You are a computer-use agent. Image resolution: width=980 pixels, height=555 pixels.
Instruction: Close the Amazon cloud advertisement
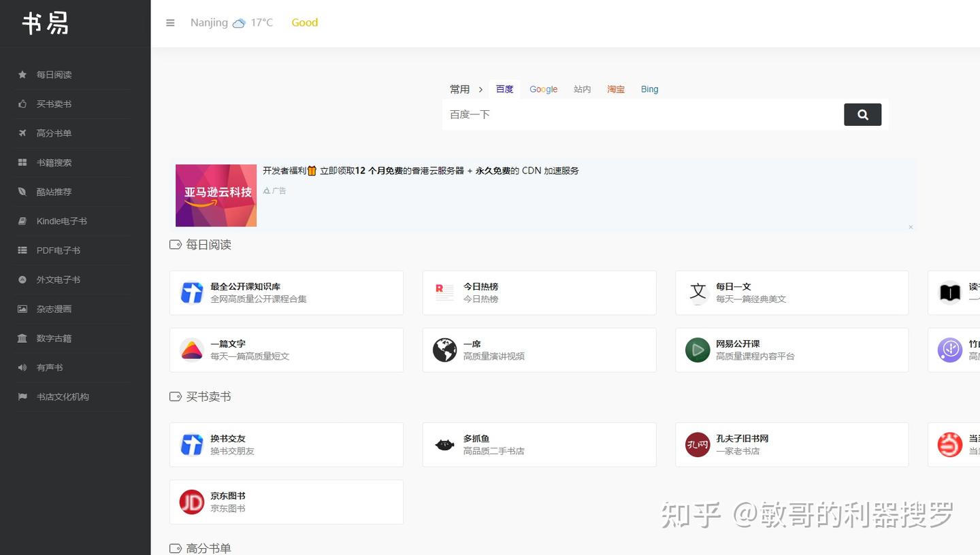(x=911, y=227)
